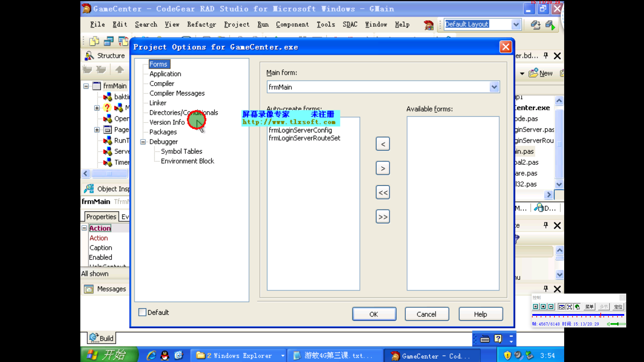Click the up arrow in Structure toolbar
This screenshot has height=362, width=644.
coord(119,69)
